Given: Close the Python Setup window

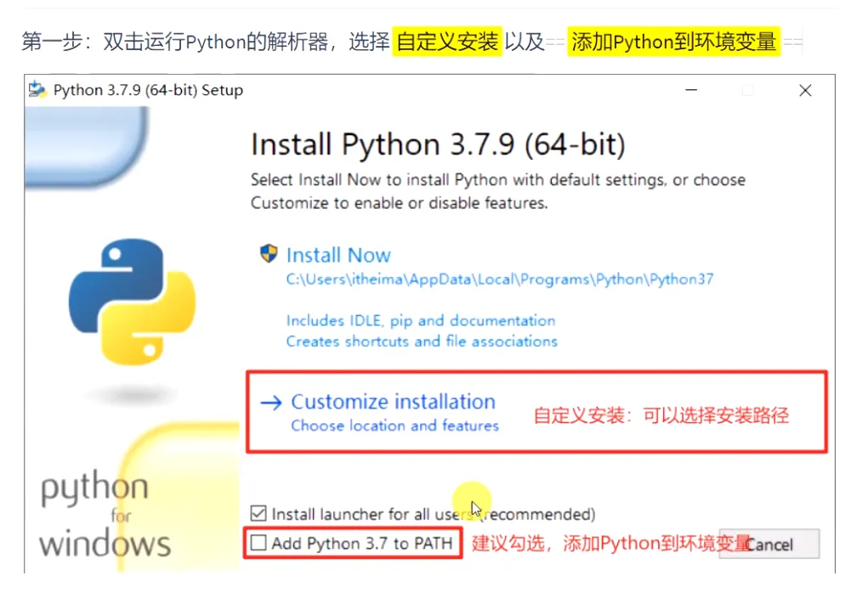Looking at the screenshot, I should pyautogui.click(x=805, y=90).
